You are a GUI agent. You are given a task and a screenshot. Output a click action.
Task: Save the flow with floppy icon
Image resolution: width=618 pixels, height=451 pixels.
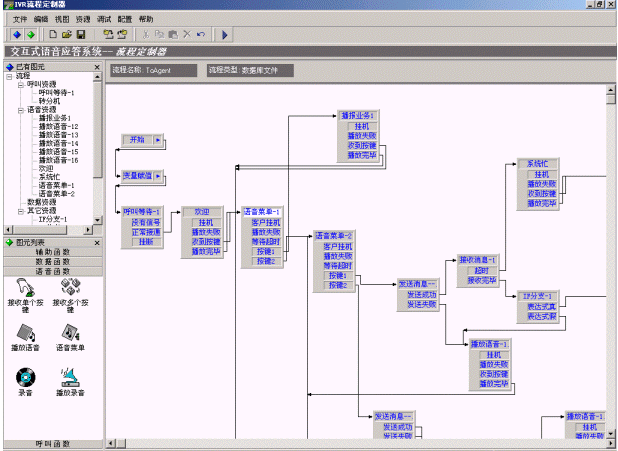coord(81,35)
